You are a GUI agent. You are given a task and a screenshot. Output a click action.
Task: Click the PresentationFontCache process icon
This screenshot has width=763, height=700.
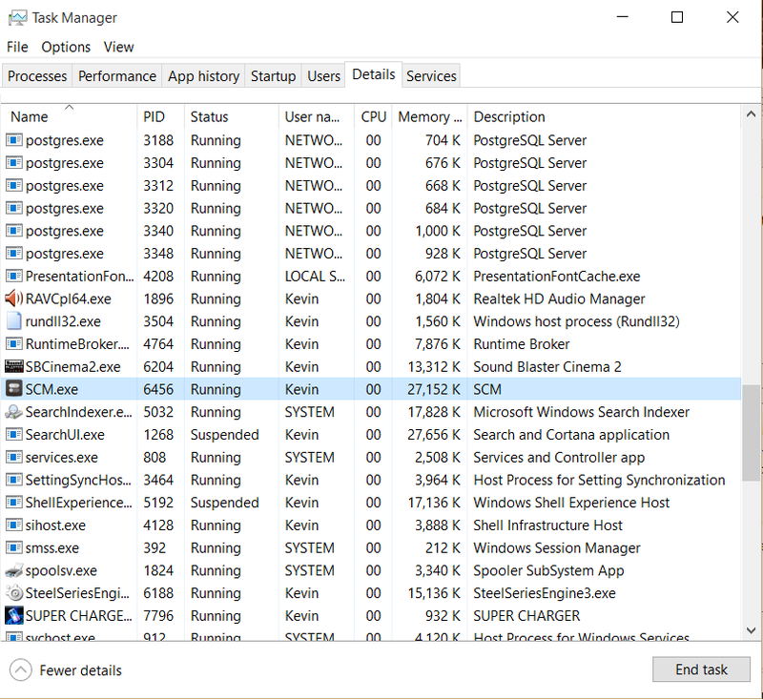pos(13,276)
